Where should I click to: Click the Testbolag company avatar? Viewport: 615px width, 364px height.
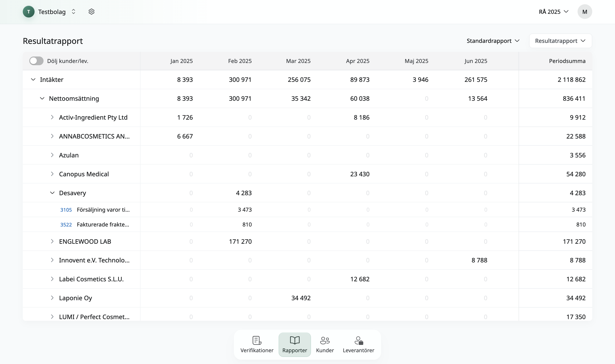[29, 12]
